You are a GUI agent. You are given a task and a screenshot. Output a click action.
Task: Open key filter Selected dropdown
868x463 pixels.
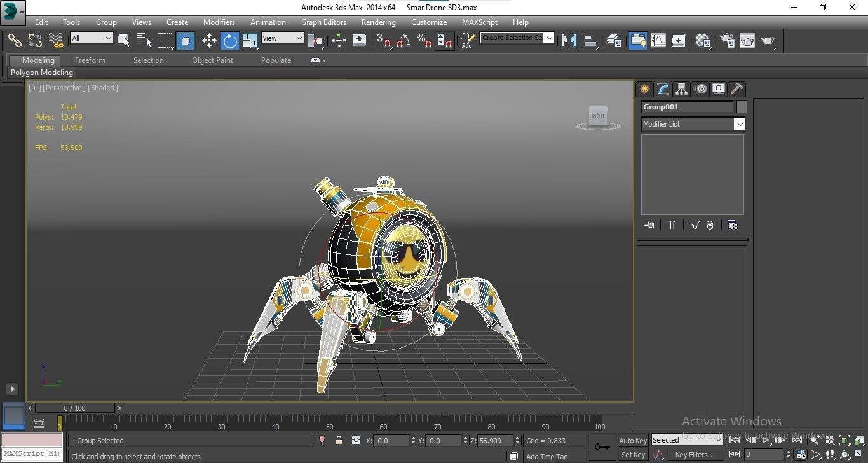tap(686, 439)
